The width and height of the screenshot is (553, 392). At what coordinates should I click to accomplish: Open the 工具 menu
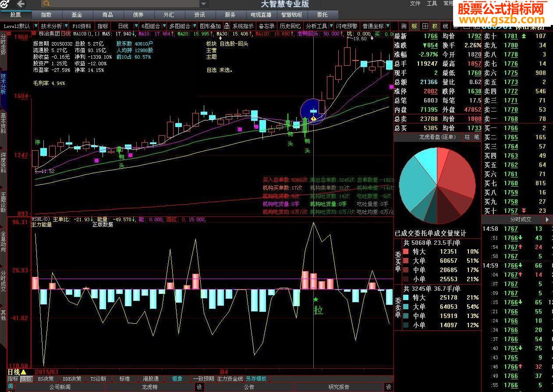click(x=432, y=4)
